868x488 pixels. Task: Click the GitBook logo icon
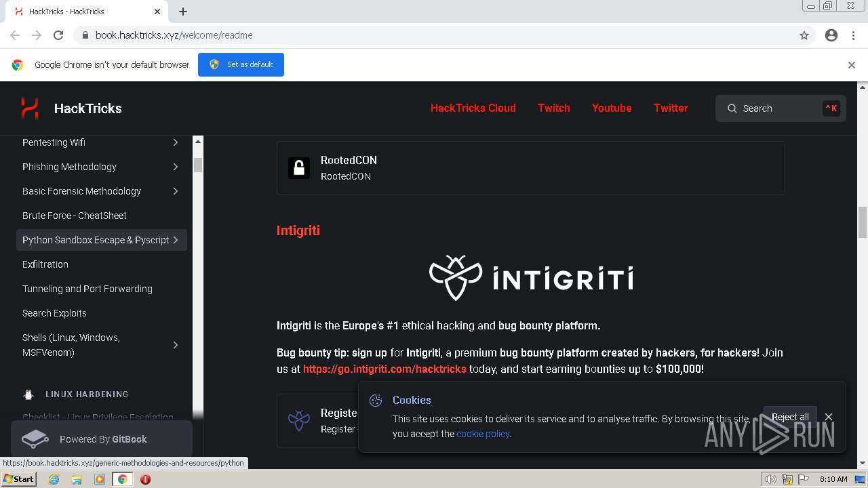(35, 439)
